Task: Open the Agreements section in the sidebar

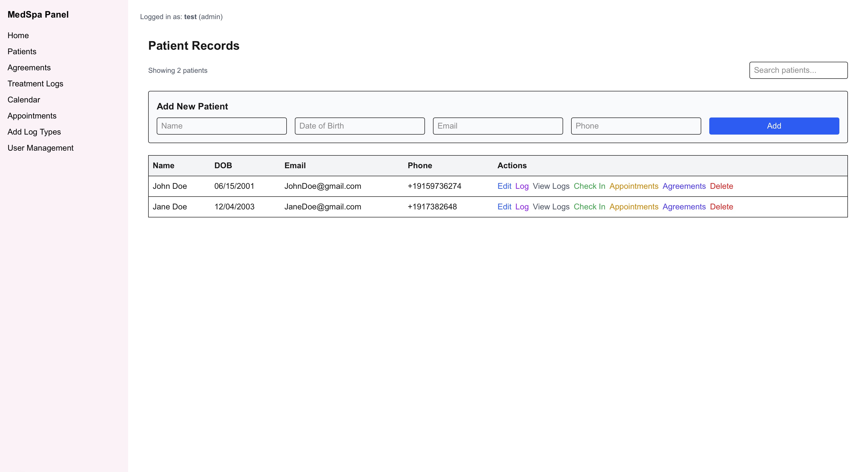Action: [x=29, y=67]
